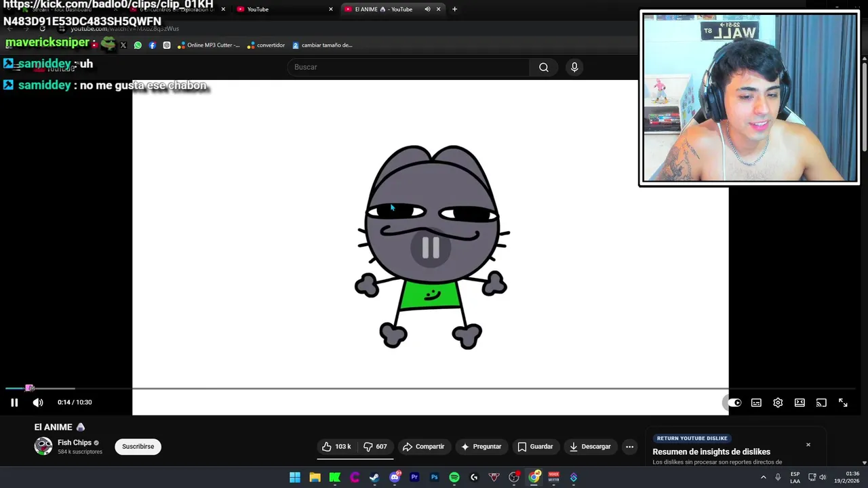Pause the video with the pause button
Screen dimensions: 868x488
click(14, 403)
